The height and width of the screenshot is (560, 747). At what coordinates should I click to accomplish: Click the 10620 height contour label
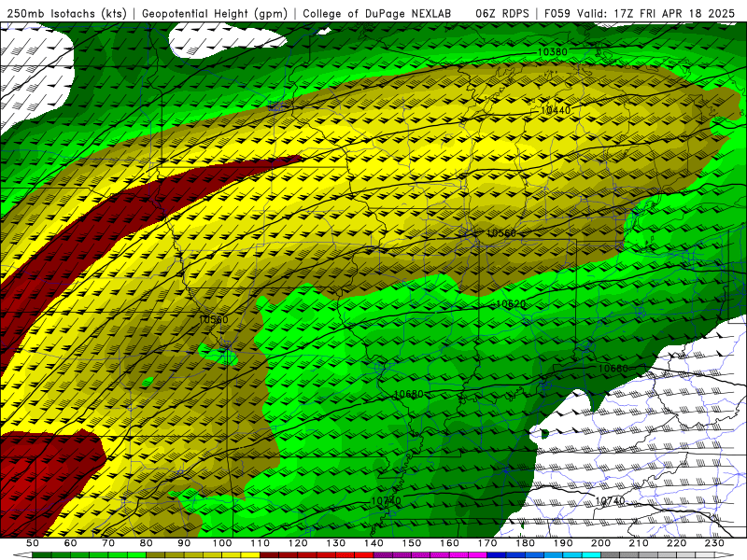511,304
